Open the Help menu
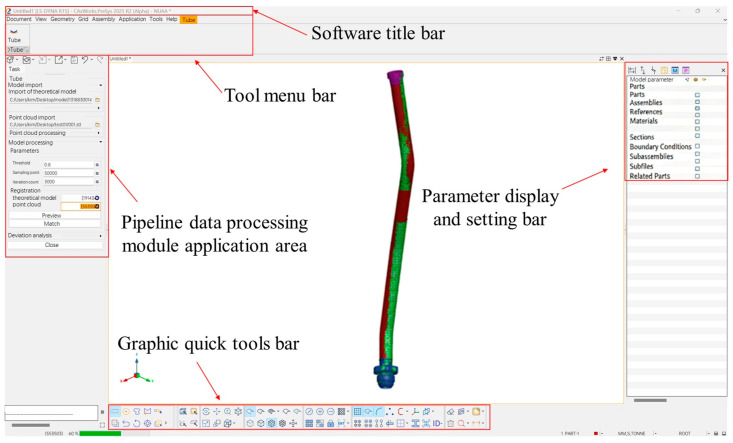 pyautogui.click(x=172, y=19)
